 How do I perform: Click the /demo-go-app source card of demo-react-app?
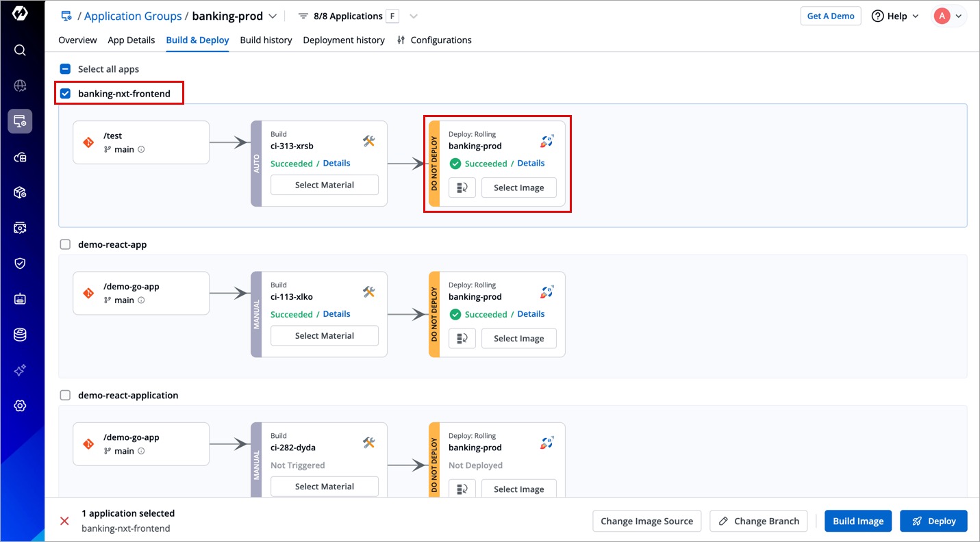tap(141, 293)
